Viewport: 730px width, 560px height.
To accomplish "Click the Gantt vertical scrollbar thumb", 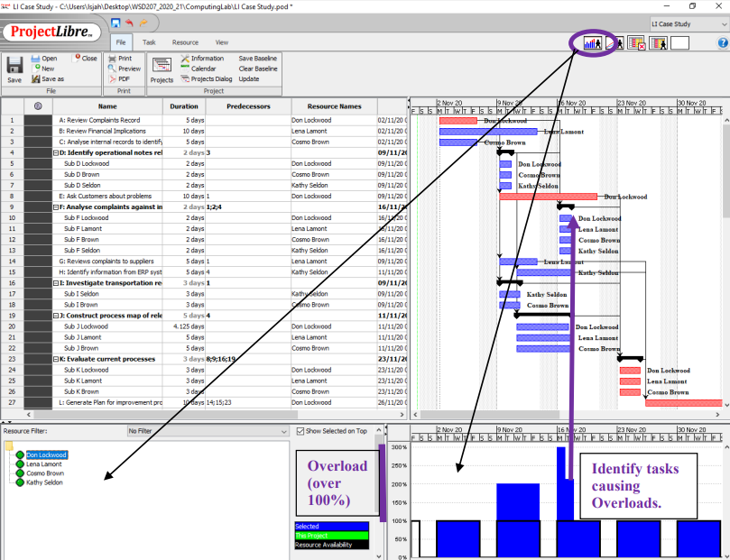I will click(x=726, y=171).
